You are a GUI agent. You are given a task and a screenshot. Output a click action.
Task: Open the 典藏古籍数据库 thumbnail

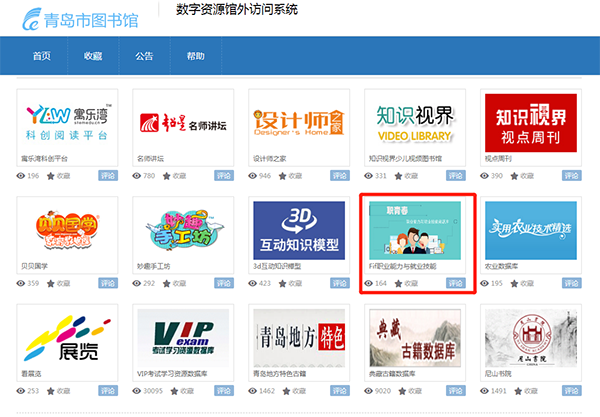click(415, 338)
